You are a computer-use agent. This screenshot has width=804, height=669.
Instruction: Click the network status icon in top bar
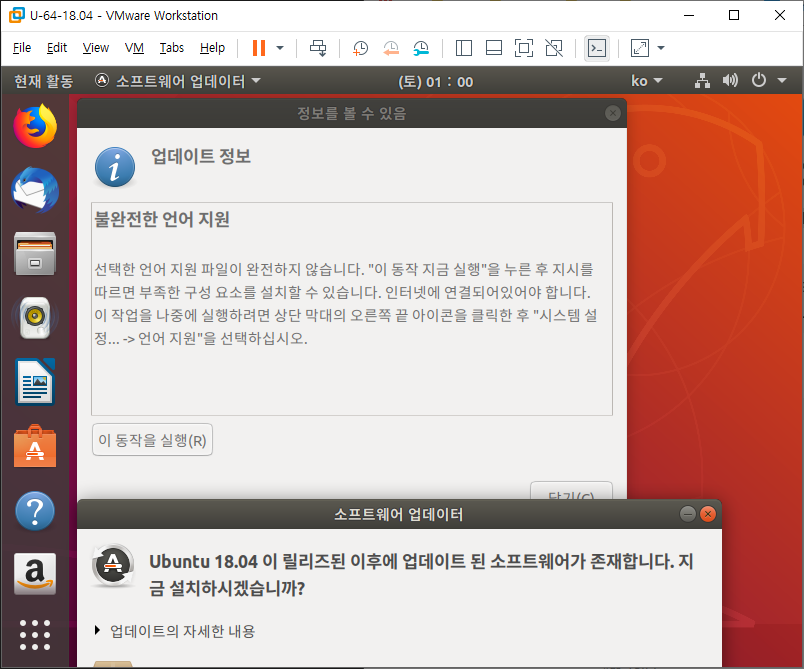[x=702, y=80]
